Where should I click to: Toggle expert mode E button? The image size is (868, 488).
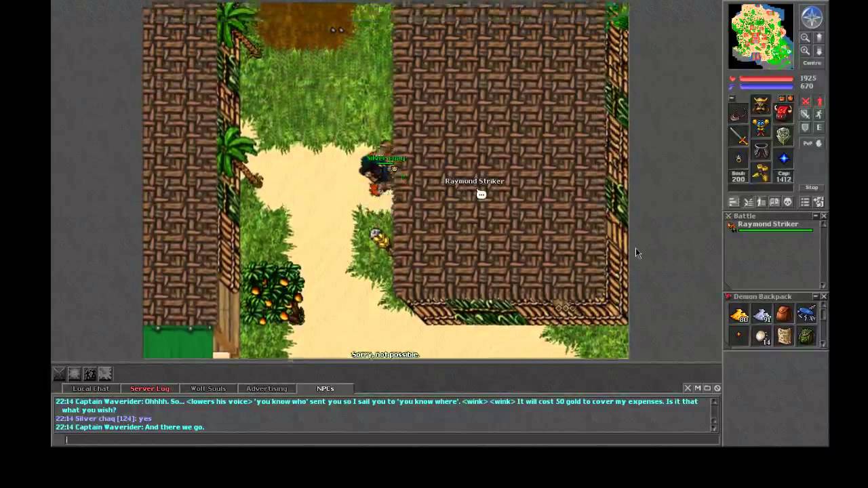(x=819, y=127)
